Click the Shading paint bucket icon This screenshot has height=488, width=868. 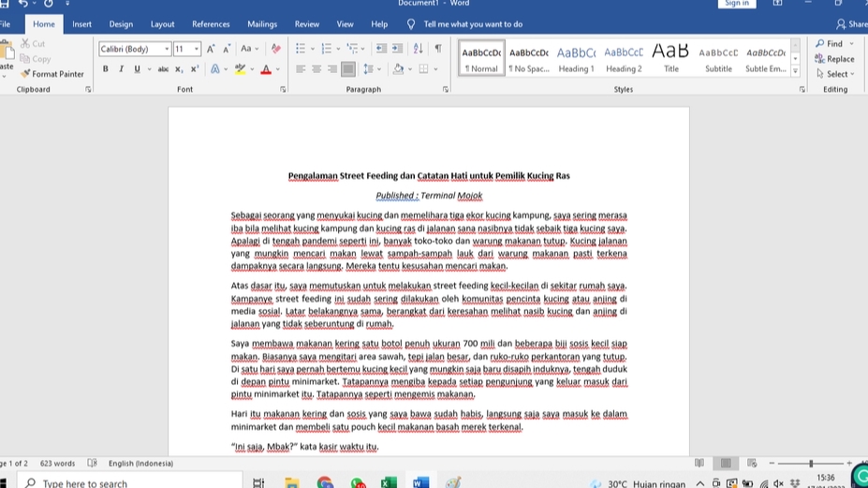point(398,69)
